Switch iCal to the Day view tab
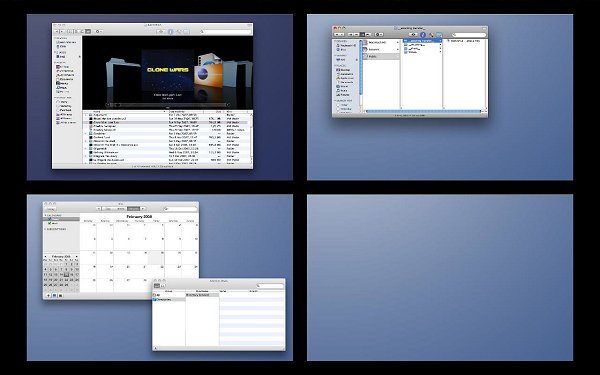Screen dimensions: 600x375 108,209
